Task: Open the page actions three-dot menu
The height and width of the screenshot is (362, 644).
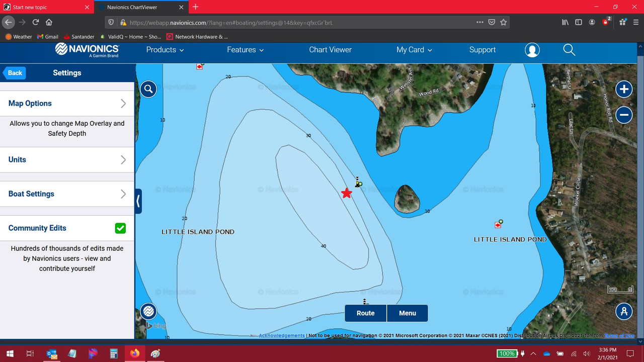Action: pos(480,22)
